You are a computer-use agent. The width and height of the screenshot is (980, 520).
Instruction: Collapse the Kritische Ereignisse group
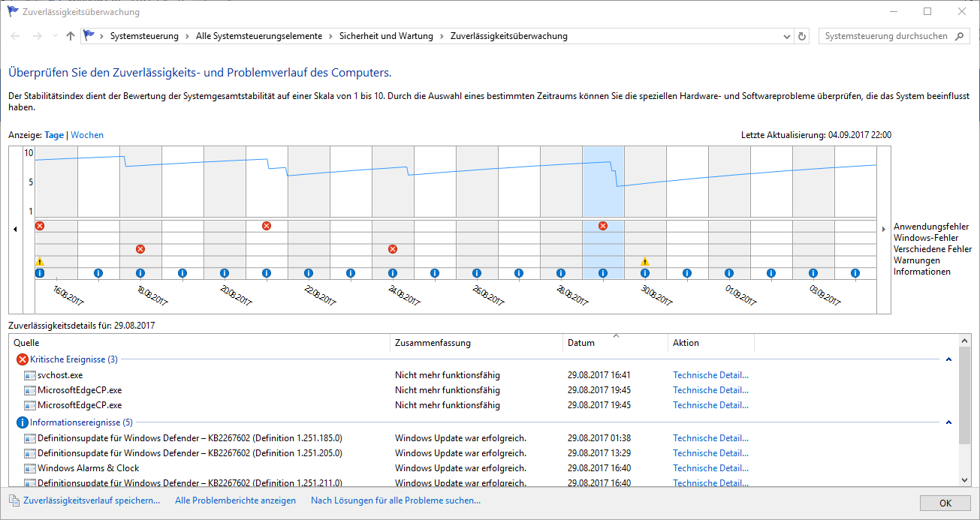[948, 359]
